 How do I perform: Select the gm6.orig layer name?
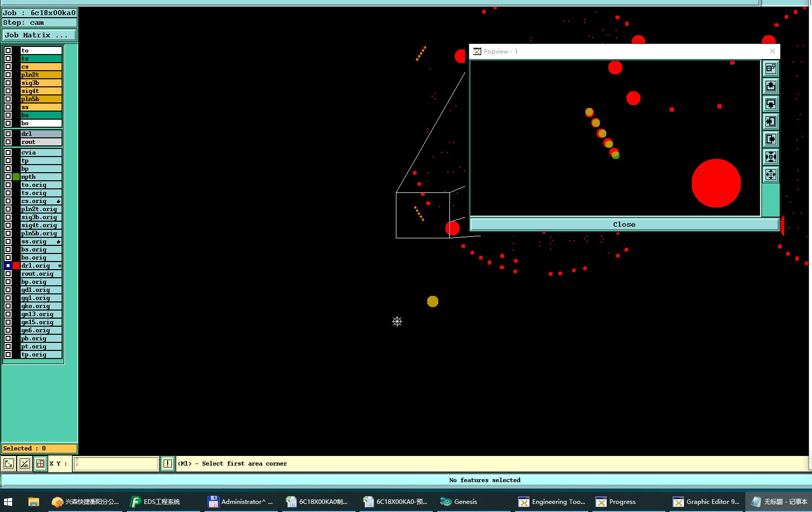coord(41,330)
